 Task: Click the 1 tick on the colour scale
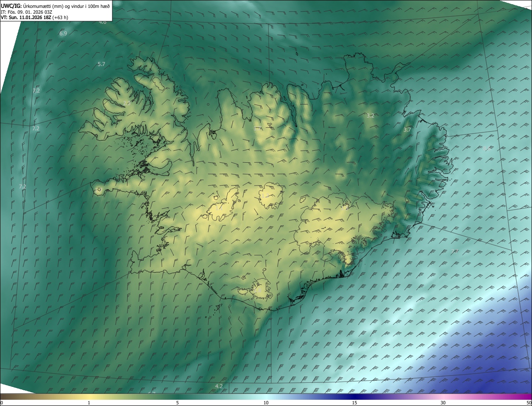89,403
